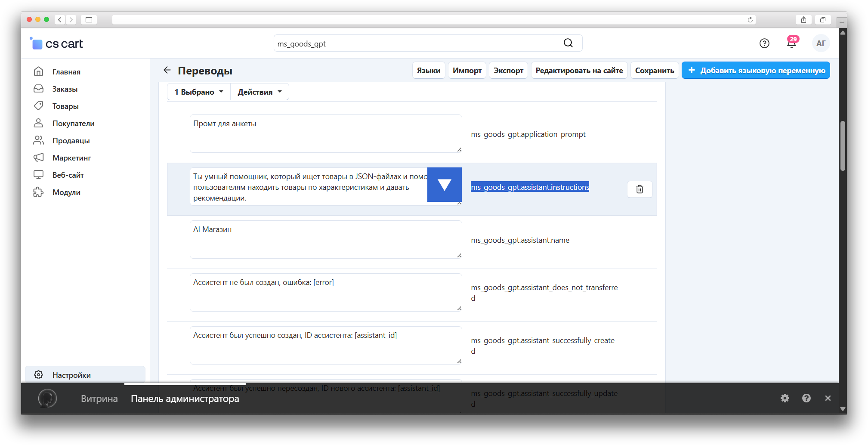Click the Экспорт button
The image size is (868, 445).
click(508, 70)
